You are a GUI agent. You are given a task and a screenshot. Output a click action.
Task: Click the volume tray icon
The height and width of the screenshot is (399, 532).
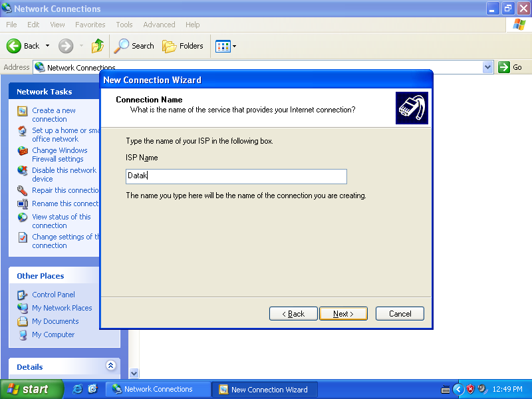click(x=481, y=389)
